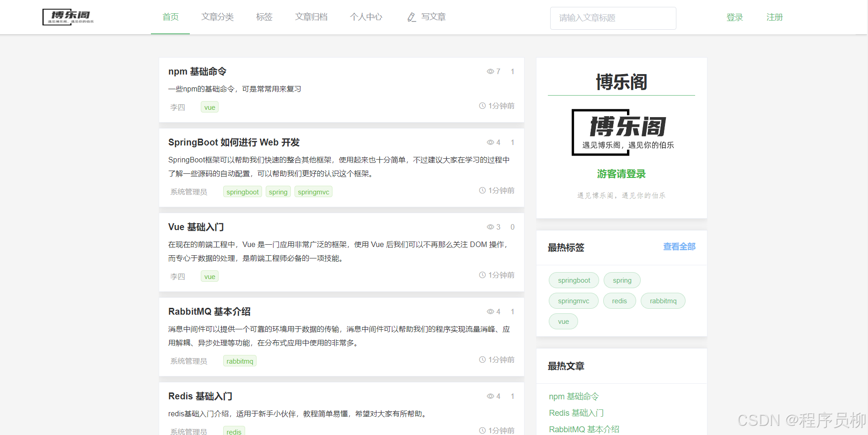This screenshot has height=435, width=868.
Task: Click the eye icon on Redis 基础入门
Action: 490,396
